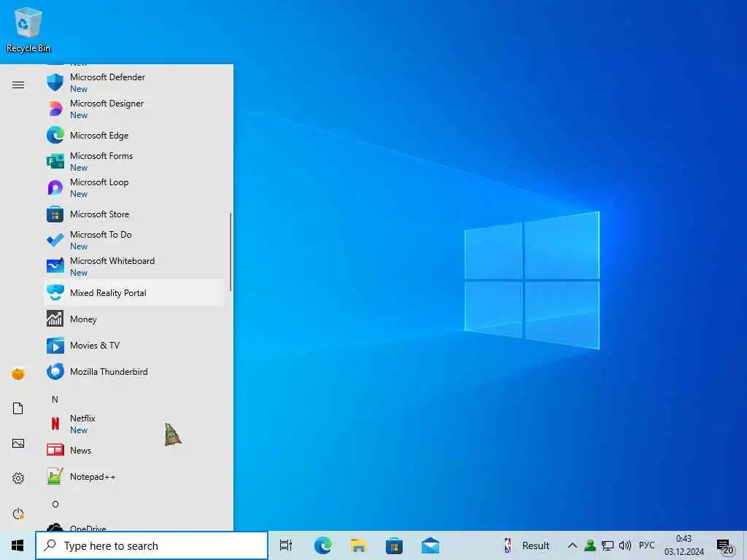The width and height of the screenshot is (747, 560).
Task: Open Mixed Reality Portal
Action: tap(135, 293)
